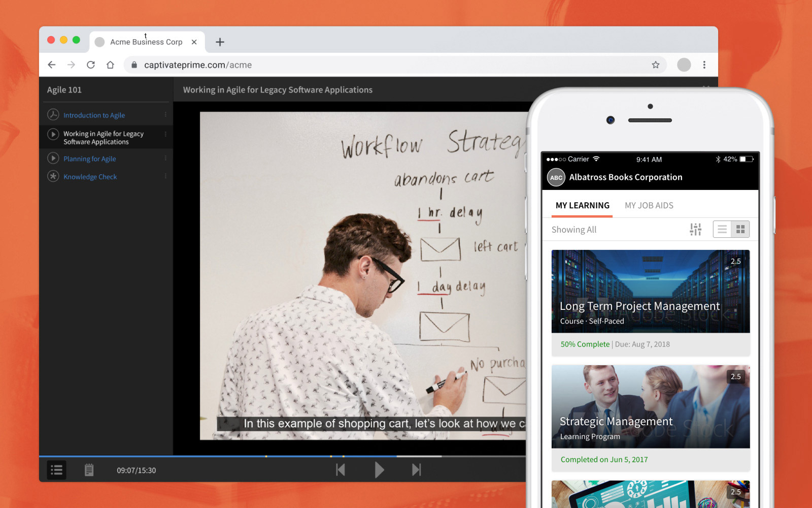Click the browser forward arrow
This screenshot has height=508, width=812.
(x=71, y=65)
